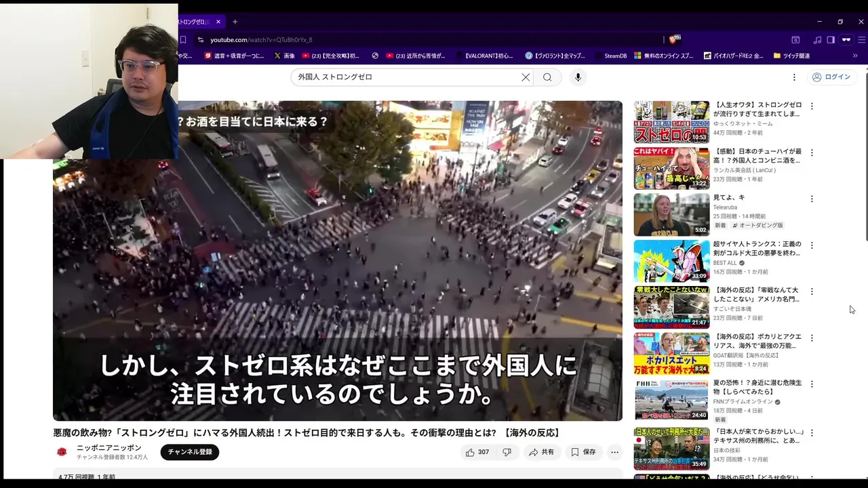Open a new browser tab with plus
868x488 pixels.
coord(235,22)
